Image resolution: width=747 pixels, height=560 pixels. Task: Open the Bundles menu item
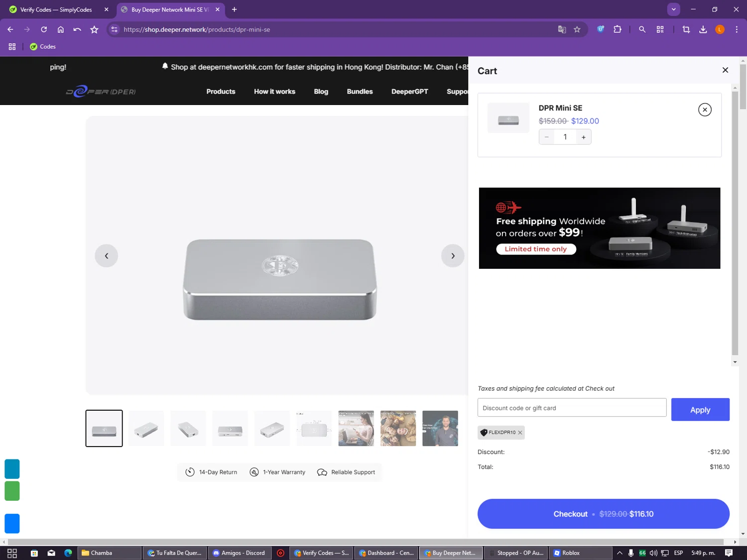point(360,92)
